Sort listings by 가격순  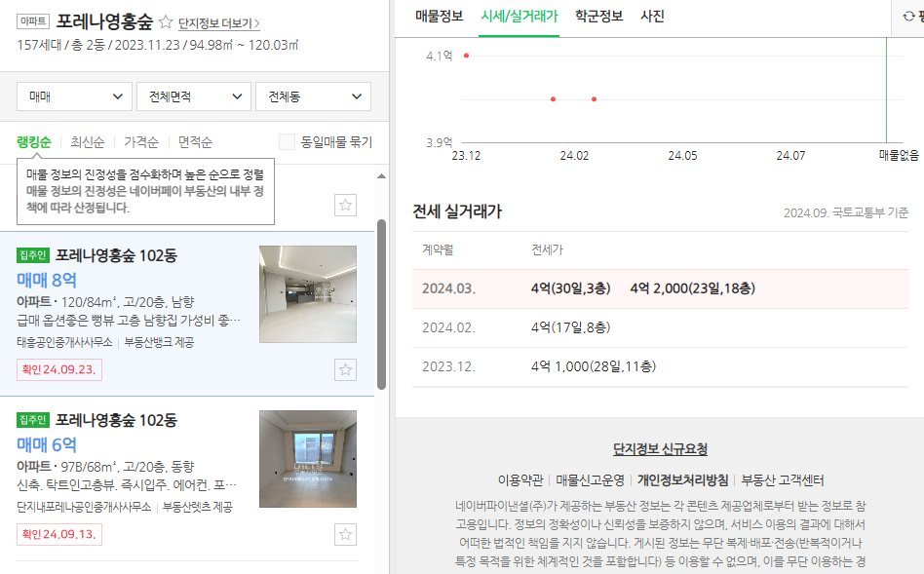[x=140, y=142]
